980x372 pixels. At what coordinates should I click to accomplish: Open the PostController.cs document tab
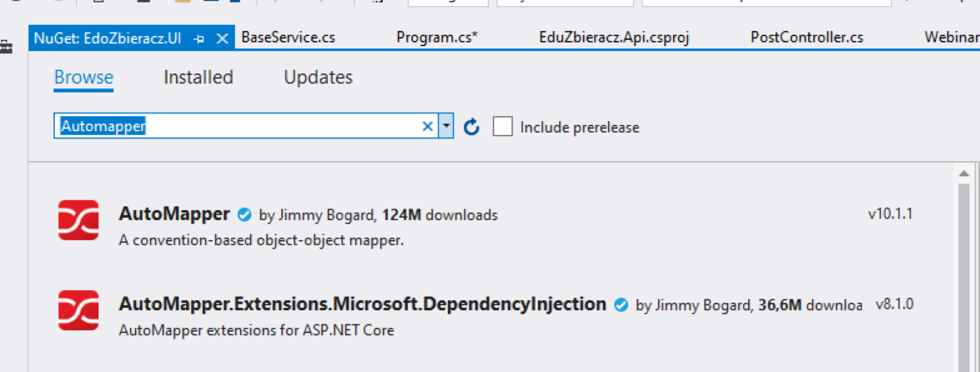coord(807,38)
